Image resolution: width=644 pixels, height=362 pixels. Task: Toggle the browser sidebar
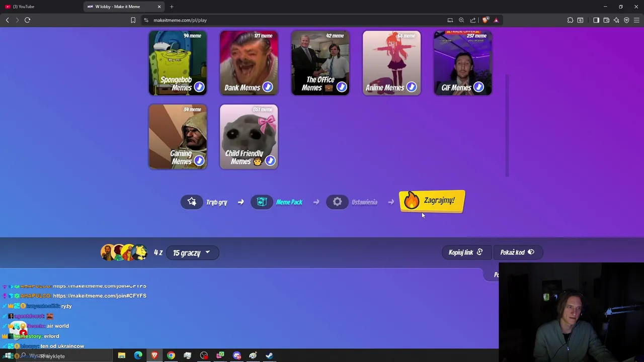(596, 20)
